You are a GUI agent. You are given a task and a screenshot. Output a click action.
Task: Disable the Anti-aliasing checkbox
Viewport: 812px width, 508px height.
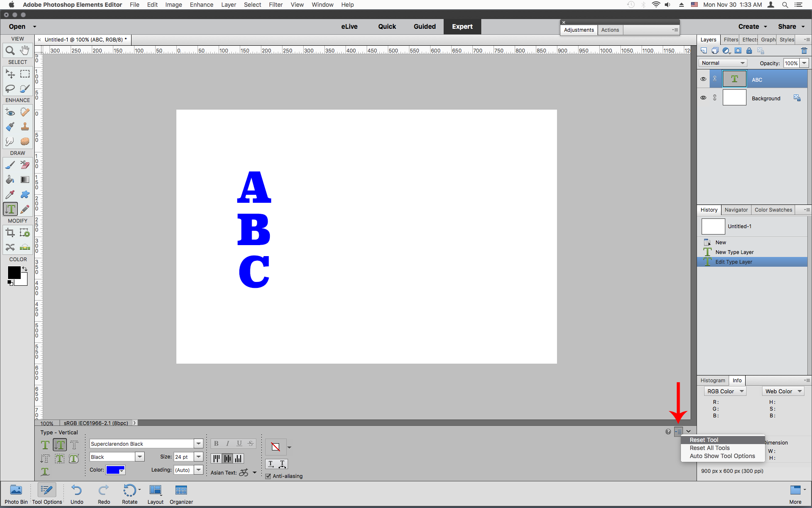click(268, 476)
